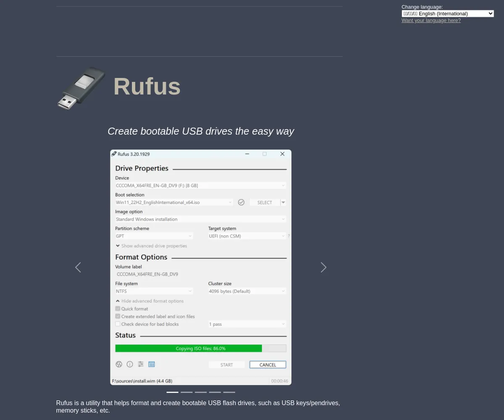This screenshot has width=504, height=420.
Task: Enable Check device for bad blocks
Action: (118, 324)
